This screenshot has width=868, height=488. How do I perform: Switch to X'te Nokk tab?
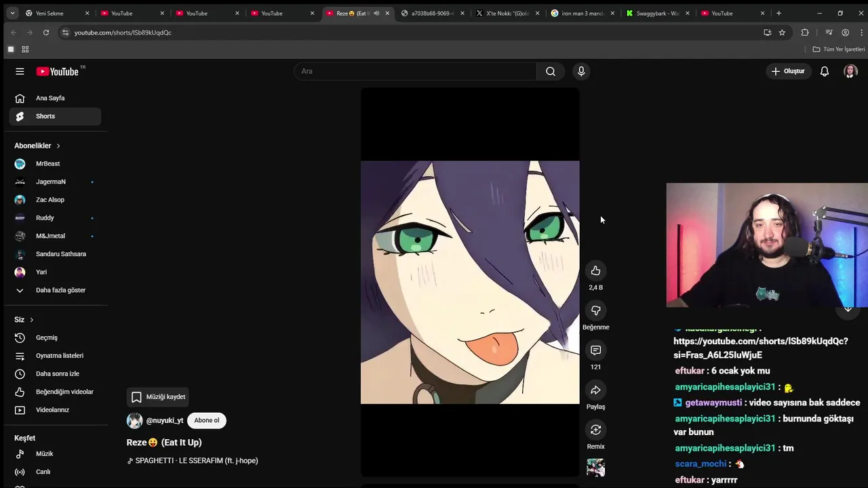(x=507, y=13)
